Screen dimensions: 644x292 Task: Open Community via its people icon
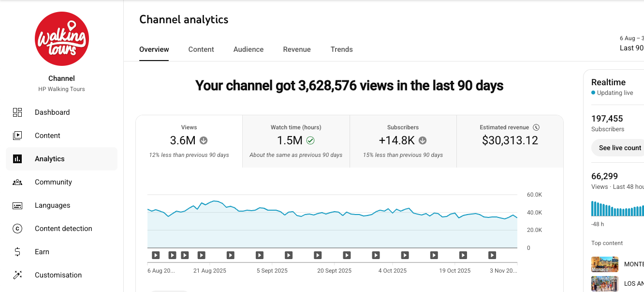[x=17, y=182]
